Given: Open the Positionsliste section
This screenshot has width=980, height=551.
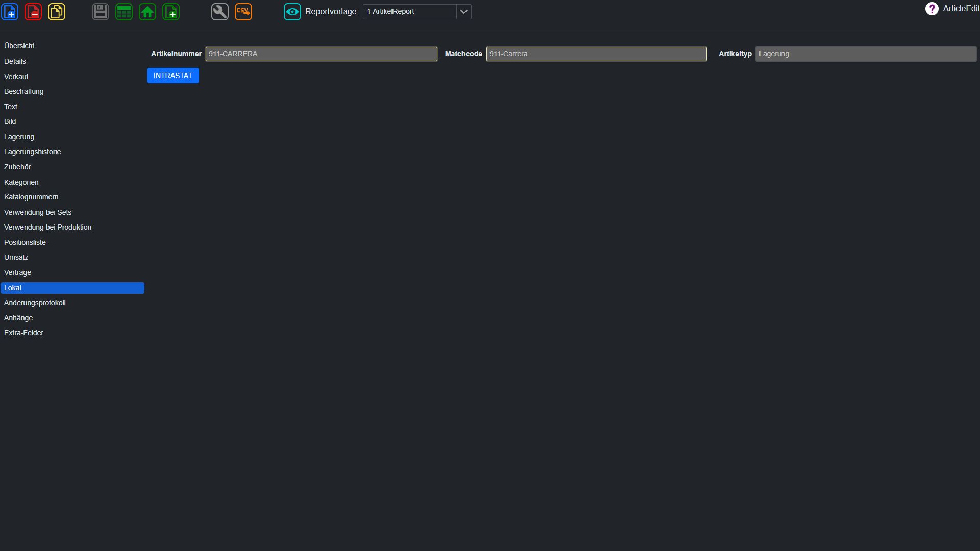Looking at the screenshot, I should click(72, 242).
